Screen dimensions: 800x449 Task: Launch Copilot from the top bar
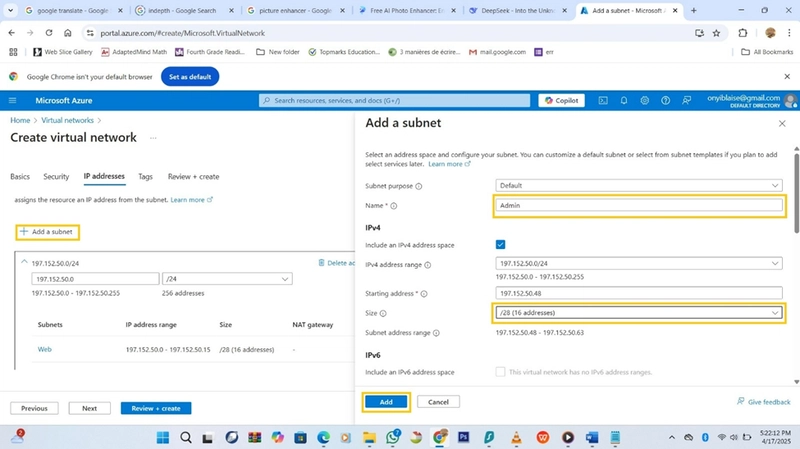(x=561, y=101)
